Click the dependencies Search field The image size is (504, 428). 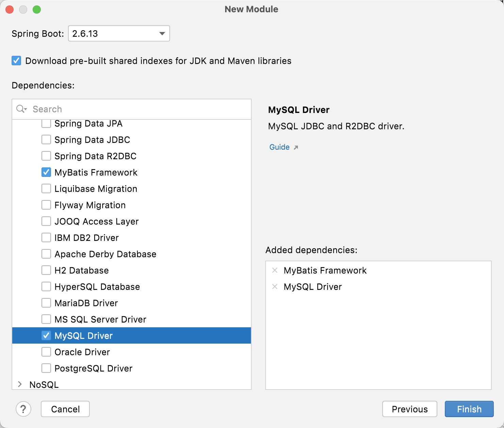[x=132, y=109]
